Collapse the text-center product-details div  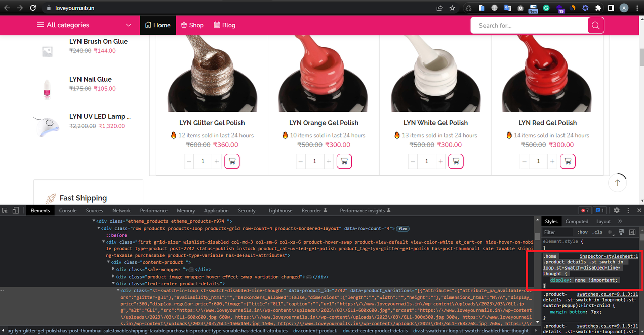tap(113, 284)
